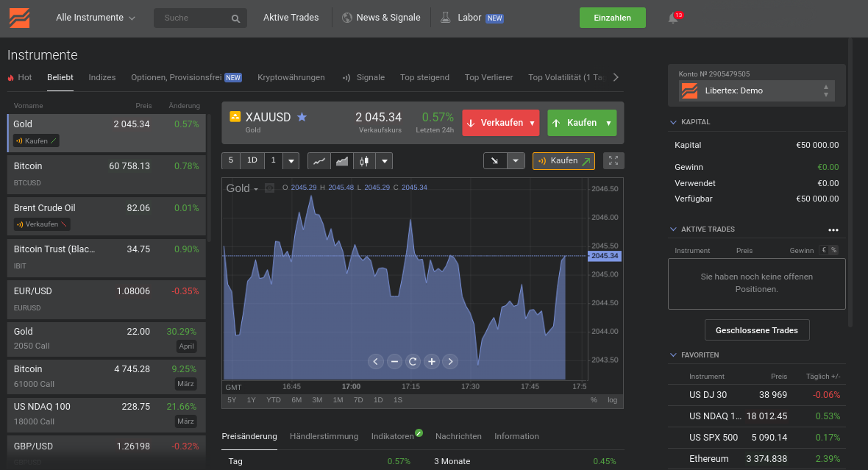Toggle the XAUUSD favorite star
This screenshot has width=868, height=470.
(302, 117)
